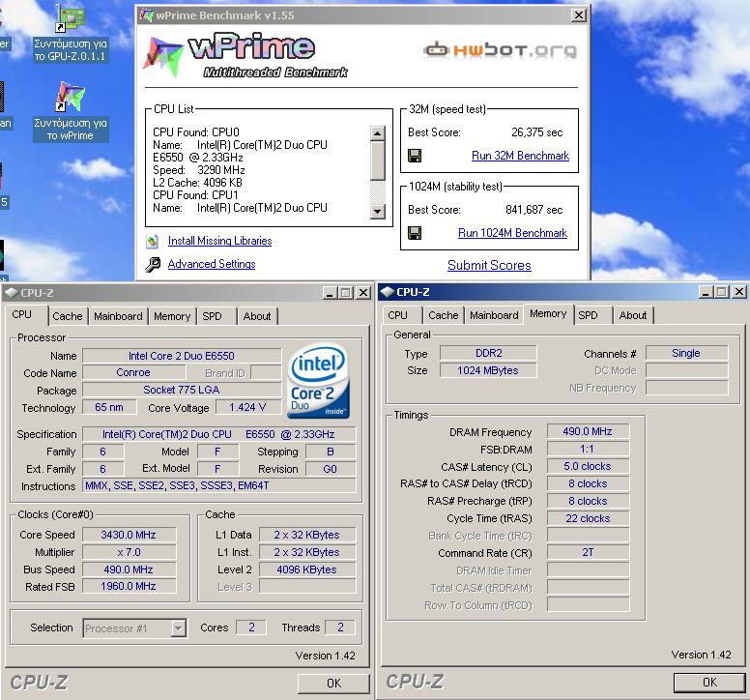Click the memory Type field DDR2
Image resolution: width=750 pixels, height=700 pixels.
tap(488, 353)
